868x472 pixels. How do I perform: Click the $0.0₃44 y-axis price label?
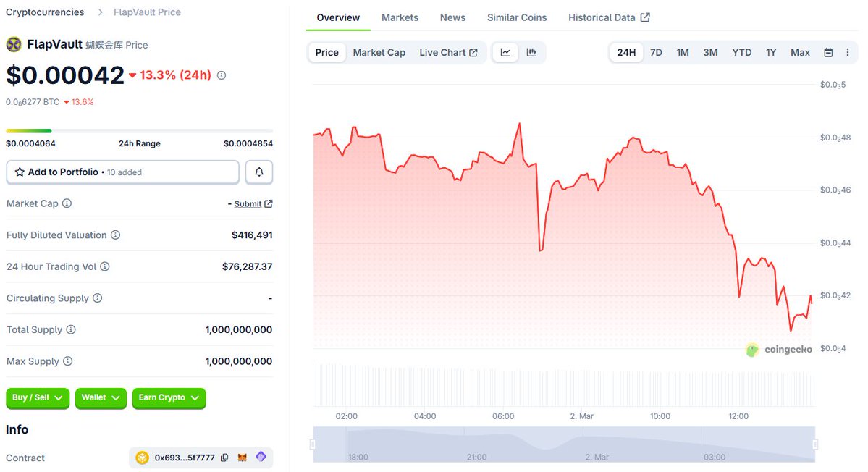tap(835, 243)
